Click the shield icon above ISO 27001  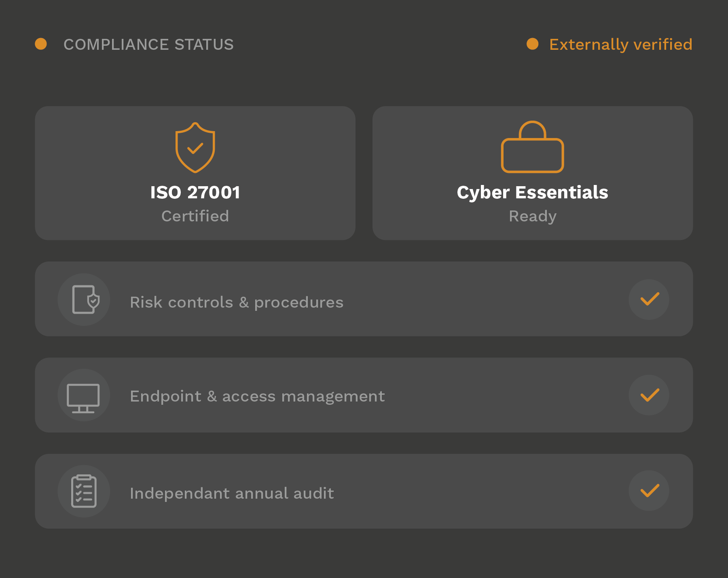195,148
